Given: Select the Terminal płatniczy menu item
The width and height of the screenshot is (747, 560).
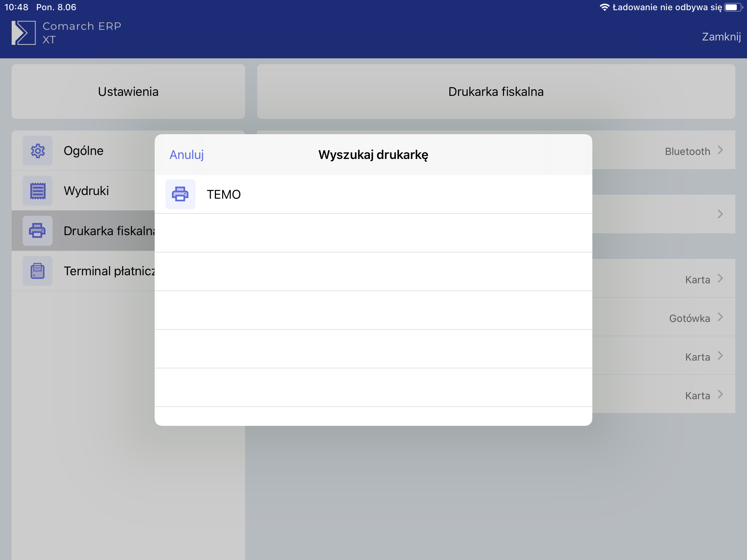Looking at the screenshot, I should tap(109, 271).
